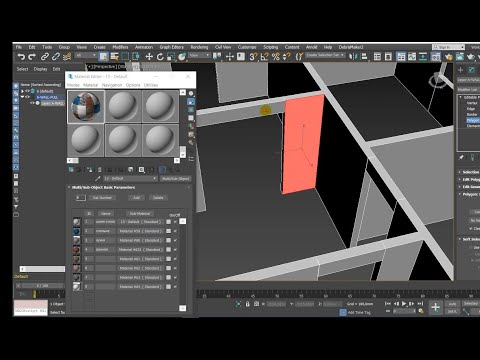Viewport: 480px width, 360px height.
Task: Click the Render Setup teapot icon
Action: point(449,57)
